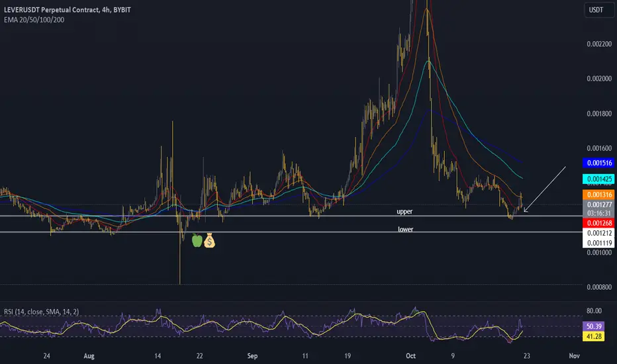Viewport: 617px width, 364px height.
Task: Click the '19' date axis label
Action: click(347, 356)
